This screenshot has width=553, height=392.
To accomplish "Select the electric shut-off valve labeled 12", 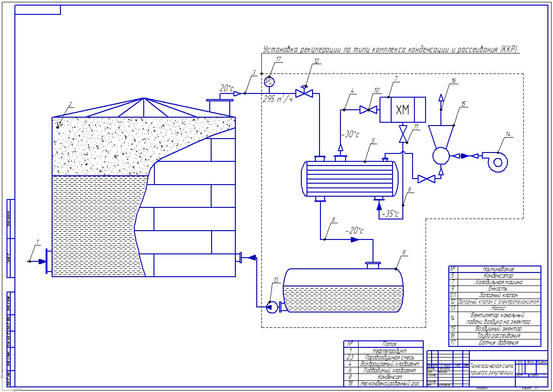I will click(x=304, y=91).
